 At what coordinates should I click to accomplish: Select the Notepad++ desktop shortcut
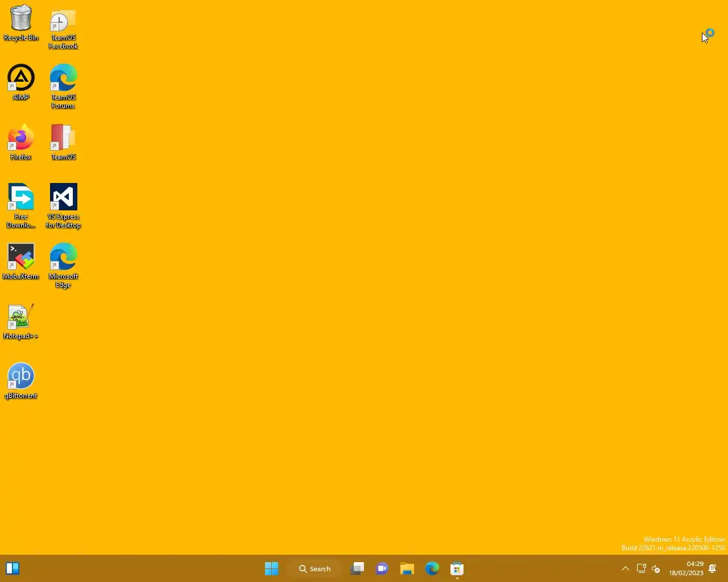pyautogui.click(x=21, y=322)
